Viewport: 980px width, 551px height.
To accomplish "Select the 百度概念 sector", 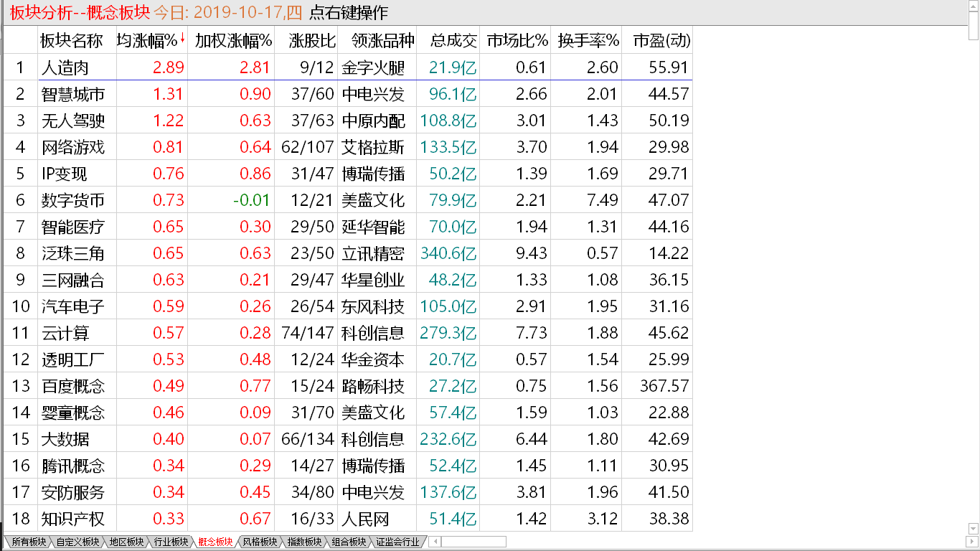I will tap(73, 386).
